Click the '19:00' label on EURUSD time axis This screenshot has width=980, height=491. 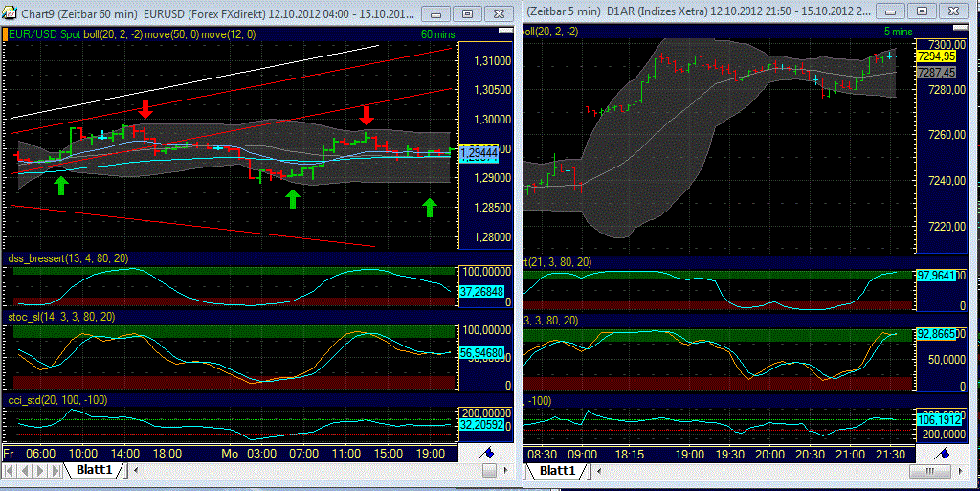(430, 454)
